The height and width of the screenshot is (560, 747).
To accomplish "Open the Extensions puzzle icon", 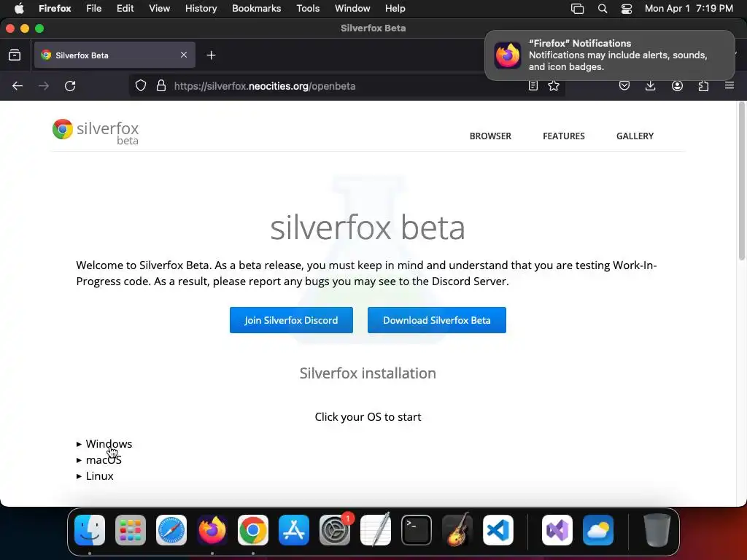I will (x=703, y=86).
